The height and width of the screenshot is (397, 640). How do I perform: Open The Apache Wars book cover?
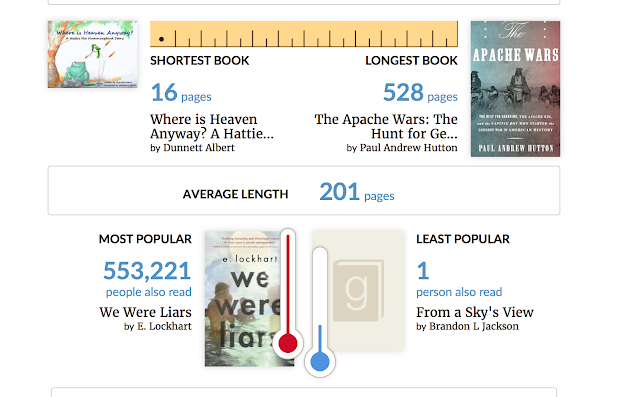pyautogui.click(x=515, y=89)
